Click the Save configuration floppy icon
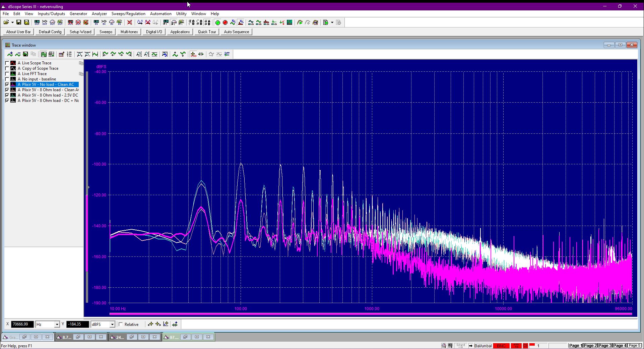This screenshot has height=349, width=644. point(19,22)
